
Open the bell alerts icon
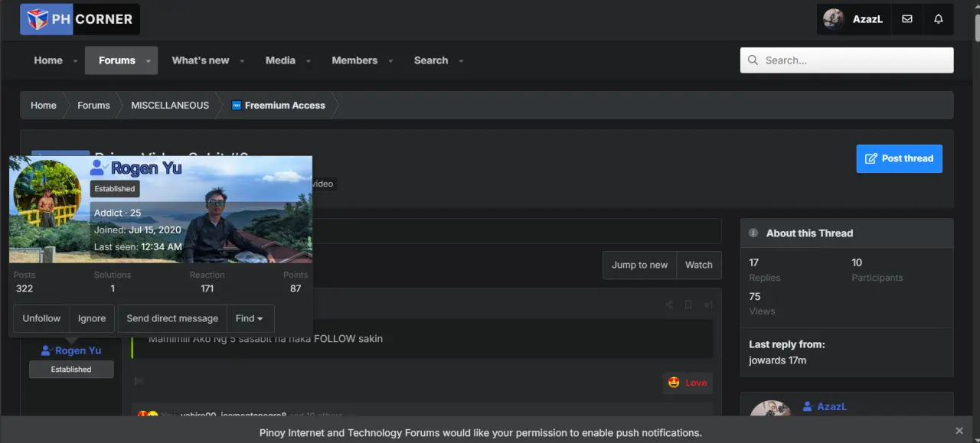coord(939,19)
